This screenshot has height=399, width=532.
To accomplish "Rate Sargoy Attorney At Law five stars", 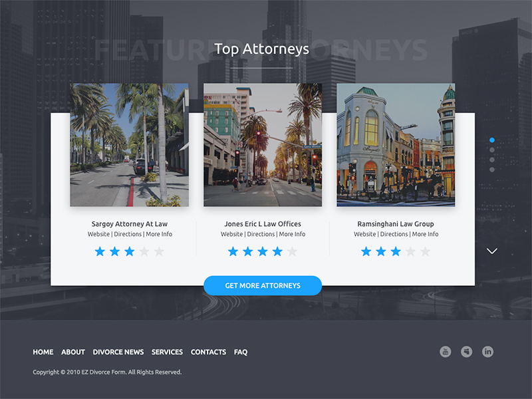I will [159, 251].
